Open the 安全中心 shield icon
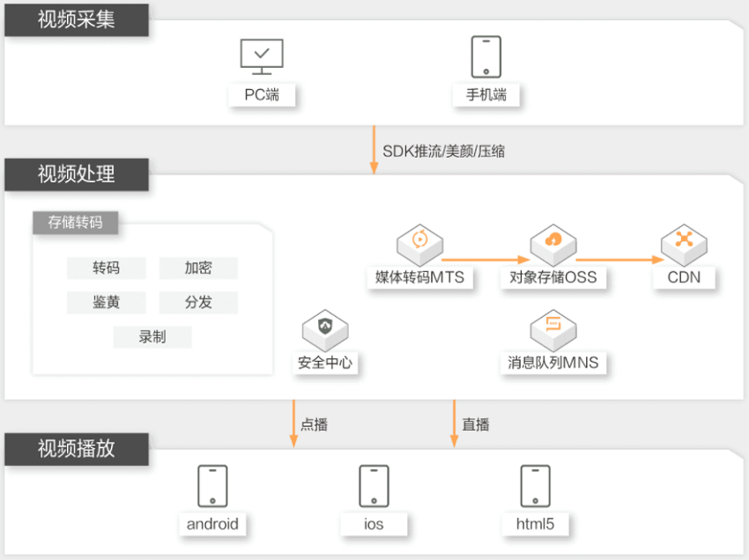Screen dimensions: 749x560 (325, 330)
